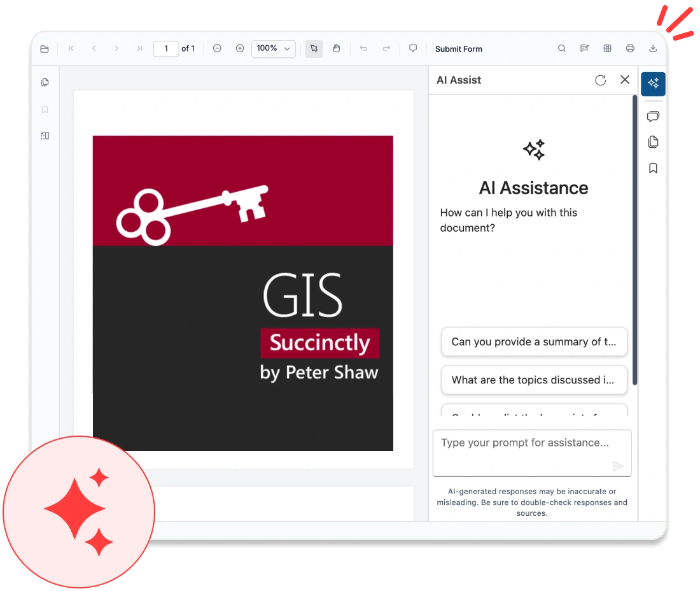
Task: Open the Comments panel on right sidebar
Action: [x=653, y=117]
